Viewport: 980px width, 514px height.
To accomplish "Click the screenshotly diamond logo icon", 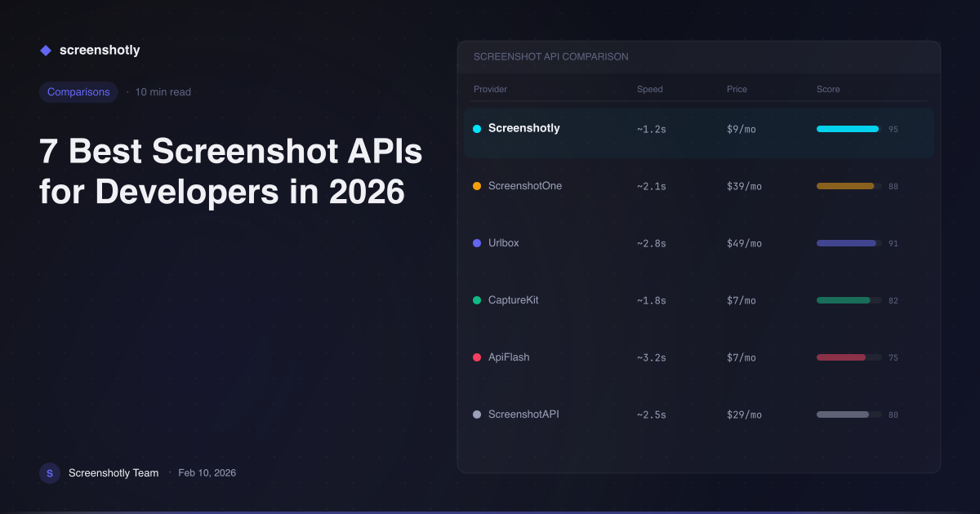I will [x=46, y=50].
